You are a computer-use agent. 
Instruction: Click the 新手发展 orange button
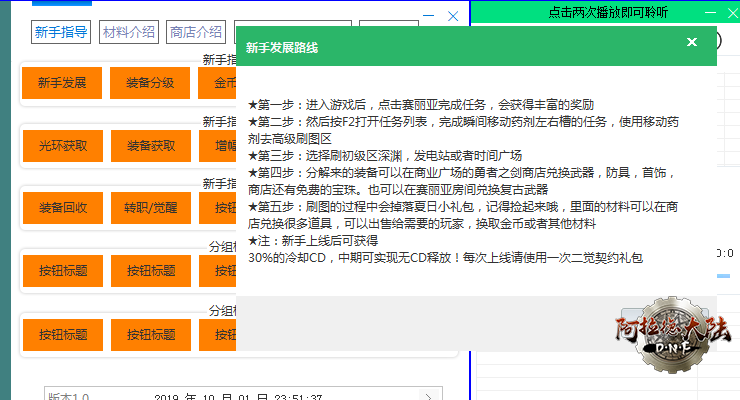(62, 83)
